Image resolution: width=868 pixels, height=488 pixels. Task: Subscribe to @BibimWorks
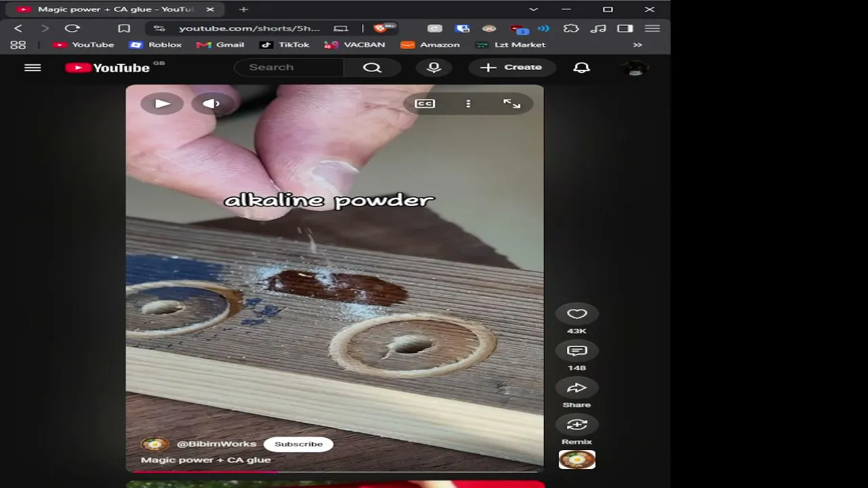tap(298, 444)
